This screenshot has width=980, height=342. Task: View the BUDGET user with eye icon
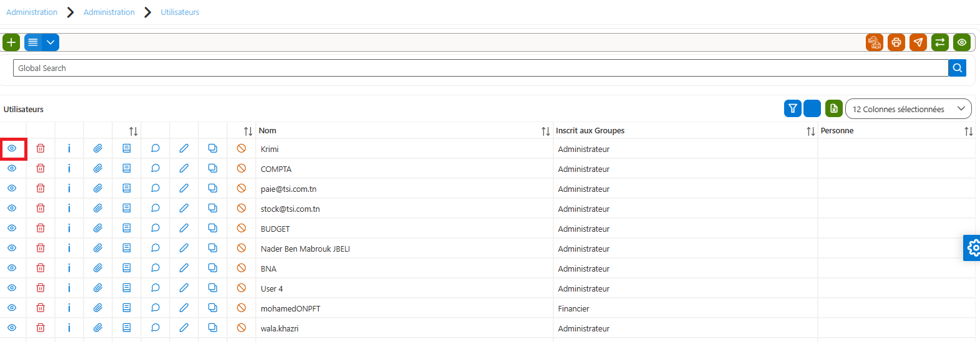point(12,228)
